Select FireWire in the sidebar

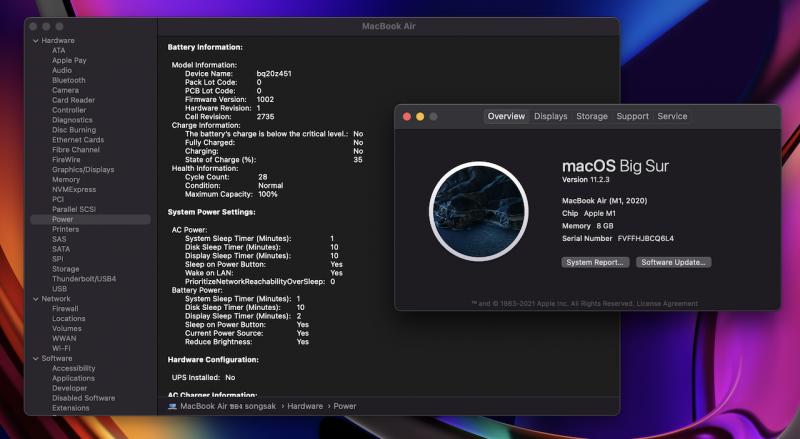click(x=66, y=160)
